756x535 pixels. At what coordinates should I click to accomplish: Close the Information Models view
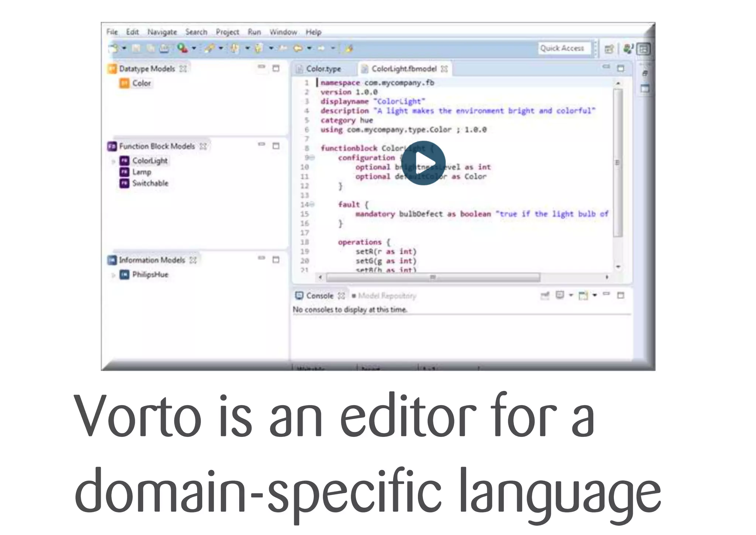point(193,260)
